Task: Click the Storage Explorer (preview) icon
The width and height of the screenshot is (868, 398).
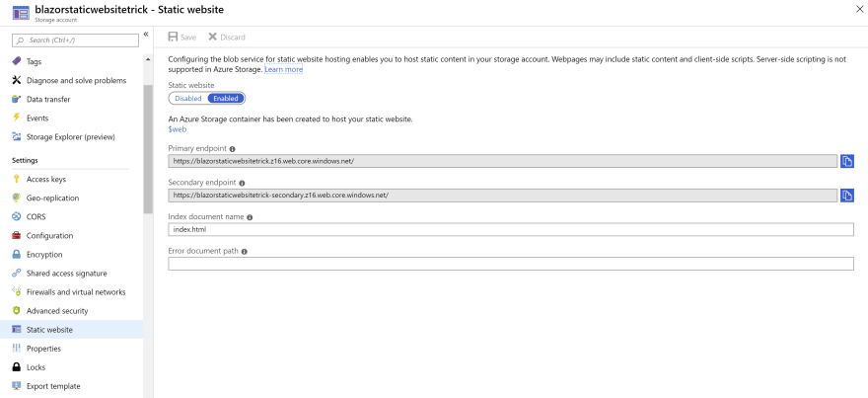Action: coord(17,137)
